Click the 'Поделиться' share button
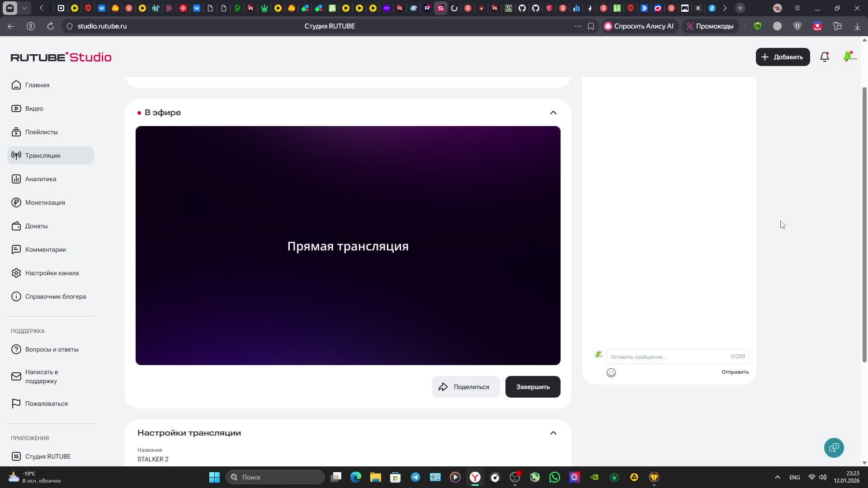The image size is (868, 488). [x=465, y=387]
